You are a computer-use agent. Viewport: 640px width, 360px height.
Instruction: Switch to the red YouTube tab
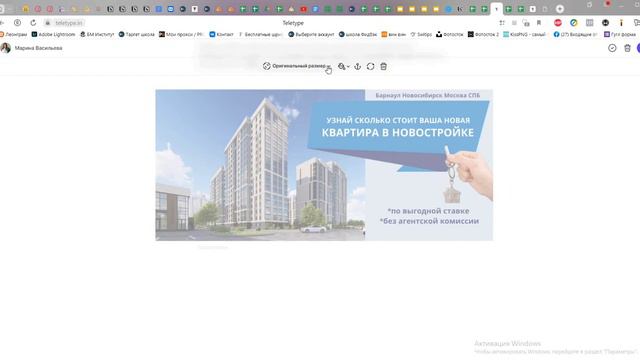pos(303,9)
